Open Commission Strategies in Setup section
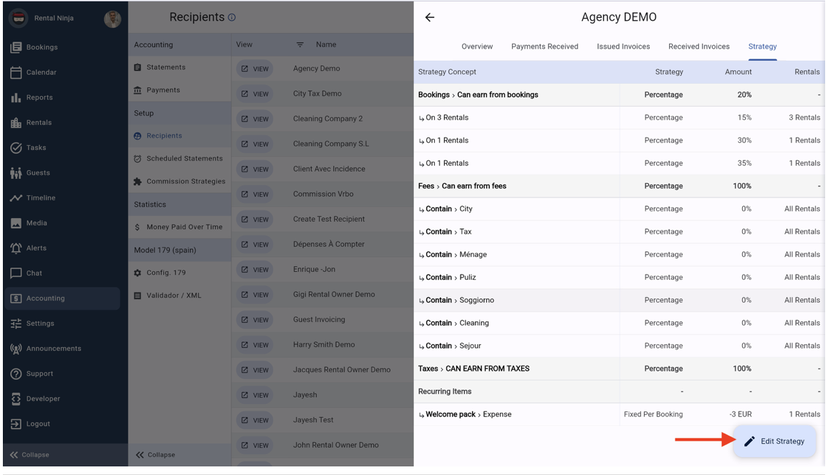Screen dimensions: 828x475 (x=185, y=182)
